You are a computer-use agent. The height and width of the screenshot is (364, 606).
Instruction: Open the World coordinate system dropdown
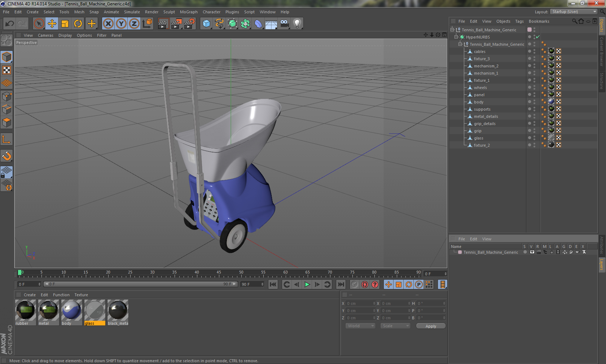[360, 326]
